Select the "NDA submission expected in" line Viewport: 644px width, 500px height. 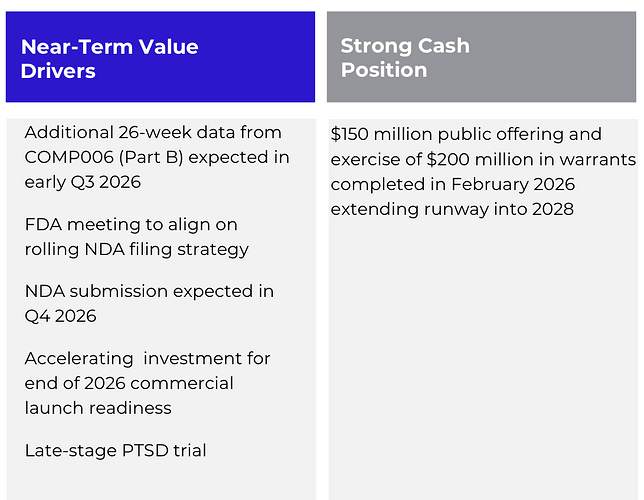point(149,291)
